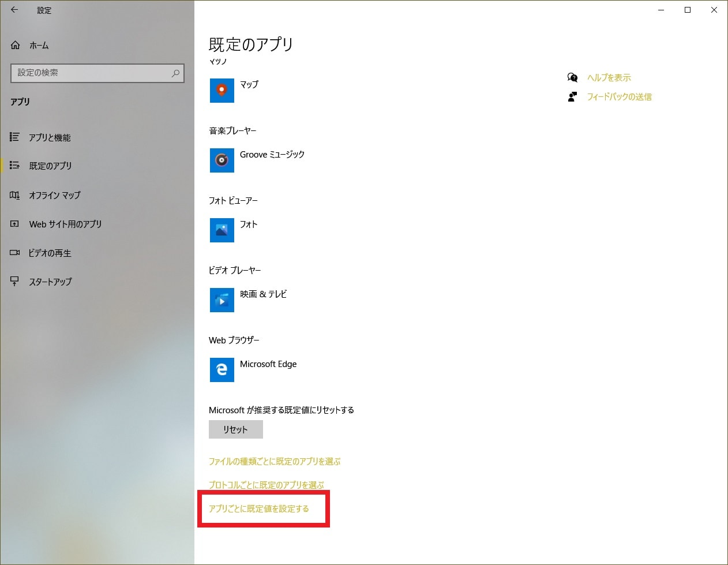Click the help chat bubble icon
Viewport: 728px width, 565px height.
click(572, 77)
